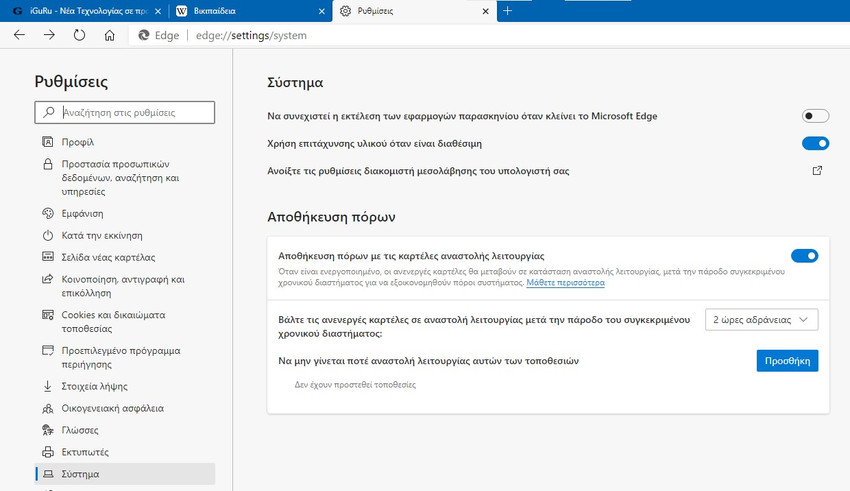Click the Προσθήκη button
This screenshot has height=491, width=850.
pyautogui.click(x=787, y=361)
